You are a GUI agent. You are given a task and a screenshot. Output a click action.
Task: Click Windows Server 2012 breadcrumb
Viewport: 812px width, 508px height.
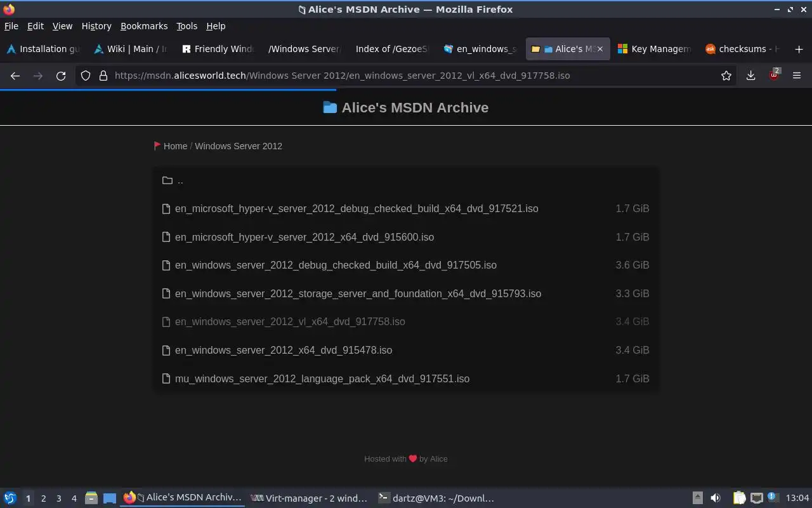239,146
